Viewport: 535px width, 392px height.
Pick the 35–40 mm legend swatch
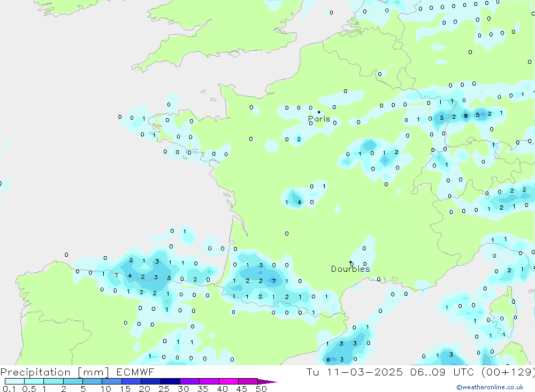pyautogui.click(x=209, y=381)
